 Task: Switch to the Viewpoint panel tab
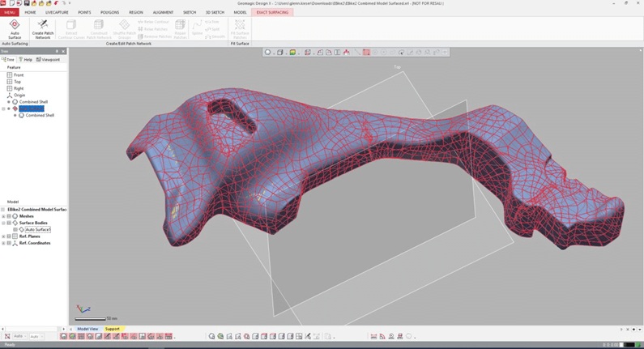[x=48, y=60]
